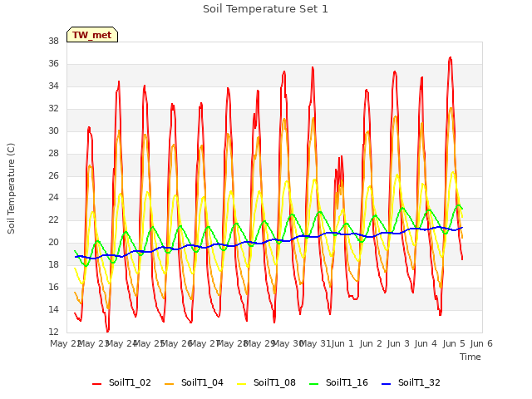Click the 16 y-axis tick label

pyautogui.click(x=53, y=287)
